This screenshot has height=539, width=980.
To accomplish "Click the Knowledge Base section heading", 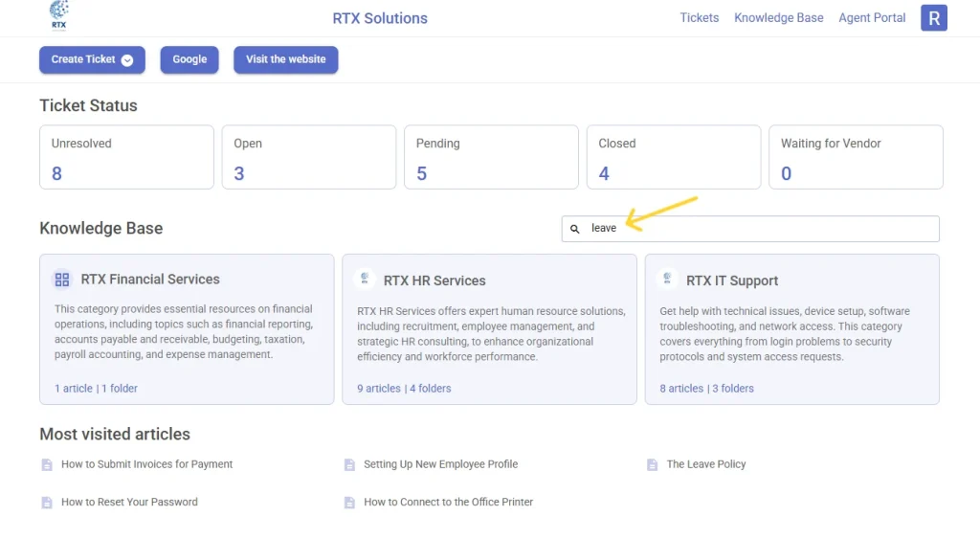I will (101, 228).
